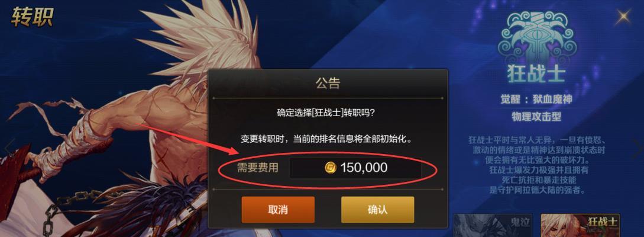Click the ranking reset warning text
Image resolution: width=644 pixels, height=237 pixels.
tap(328, 139)
